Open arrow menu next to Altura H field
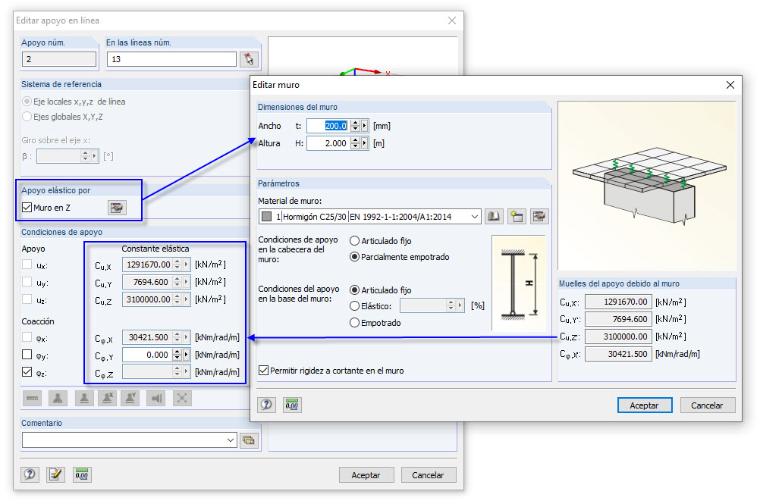 (364, 143)
